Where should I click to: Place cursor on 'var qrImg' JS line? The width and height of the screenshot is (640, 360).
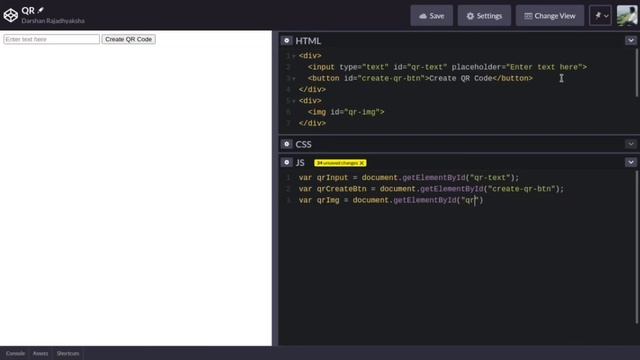[x=391, y=200]
